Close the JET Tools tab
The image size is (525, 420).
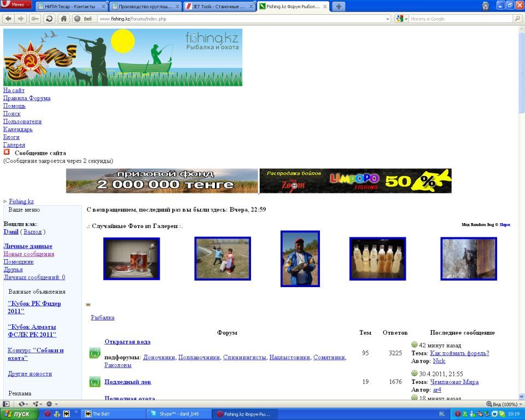[251, 7]
